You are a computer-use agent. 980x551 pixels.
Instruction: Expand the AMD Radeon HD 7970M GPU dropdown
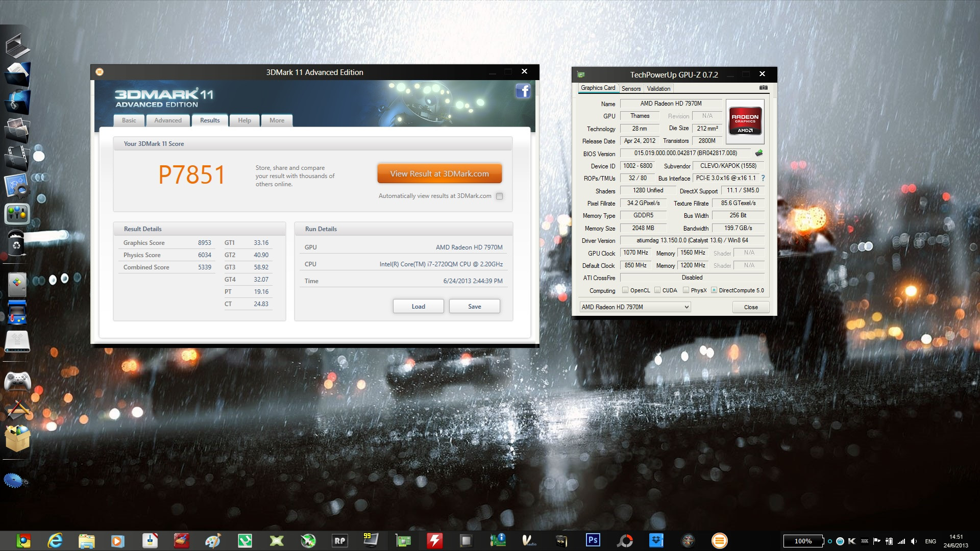pyautogui.click(x=635, y=307)
